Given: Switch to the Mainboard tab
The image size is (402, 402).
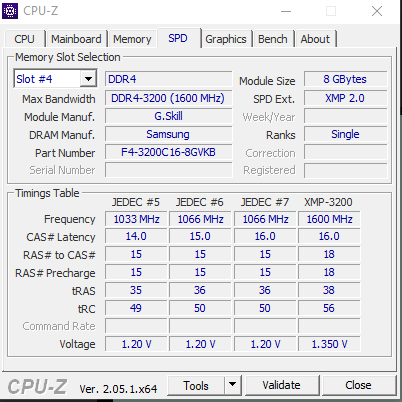Looking at the screenshot, I should (76, 39).
